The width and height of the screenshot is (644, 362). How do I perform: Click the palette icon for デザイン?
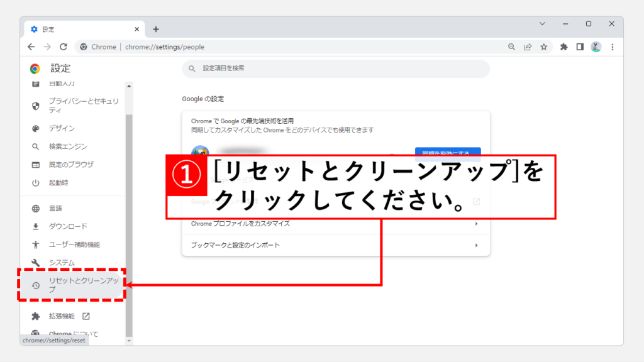tap(36, 128)
